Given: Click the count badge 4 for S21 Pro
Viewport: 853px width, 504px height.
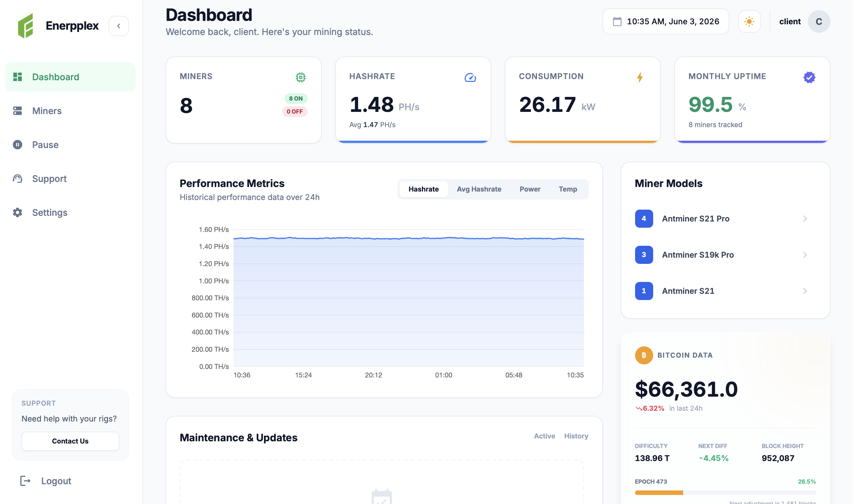Looking at the screenshot, I should [x=644, y=219].
